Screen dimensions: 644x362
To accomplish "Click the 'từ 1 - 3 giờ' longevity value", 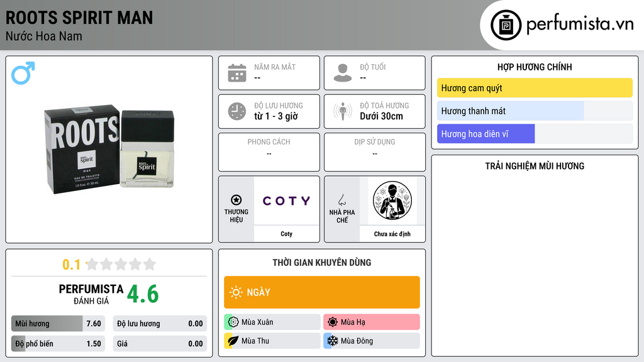I will coord(276,116).
